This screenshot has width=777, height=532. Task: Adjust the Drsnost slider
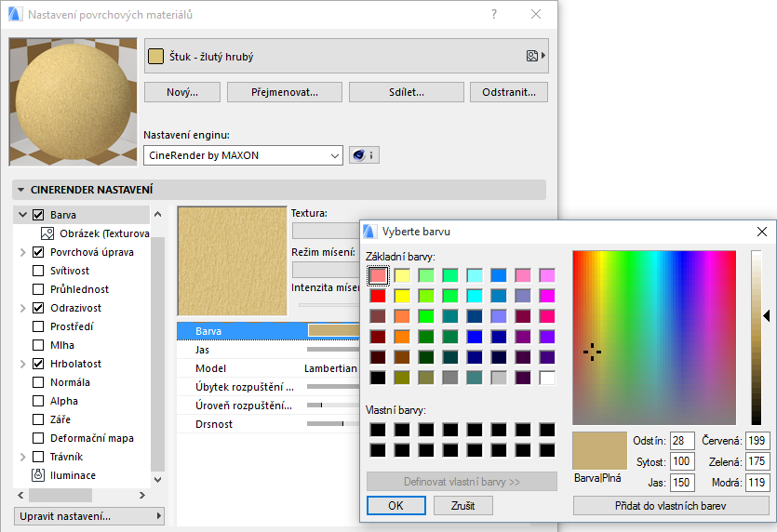[x=333, y=424]
